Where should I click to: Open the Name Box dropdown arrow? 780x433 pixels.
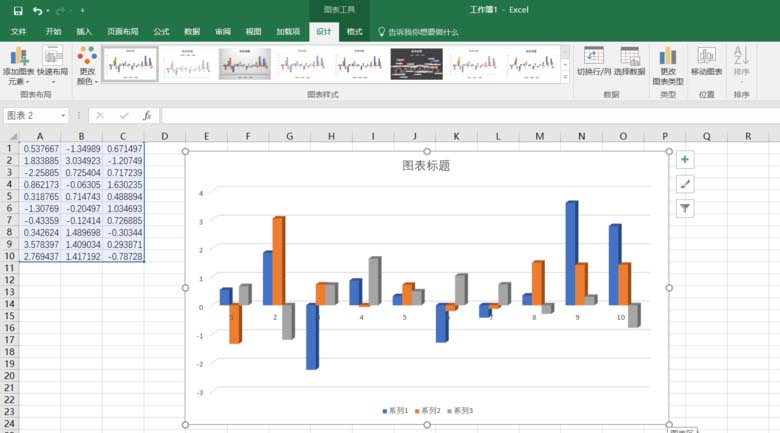[63, 115]
